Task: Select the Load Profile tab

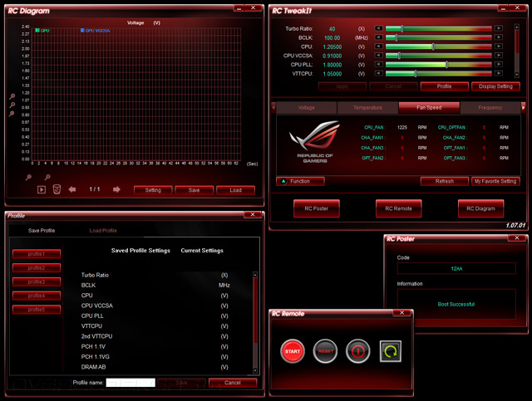Action: coord(103,231)
